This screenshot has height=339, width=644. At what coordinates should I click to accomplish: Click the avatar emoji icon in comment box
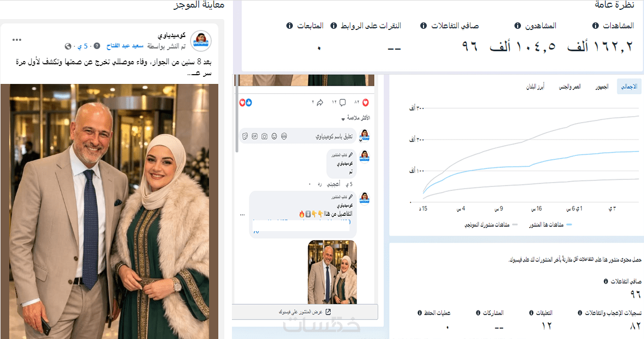tap(284, 136)
